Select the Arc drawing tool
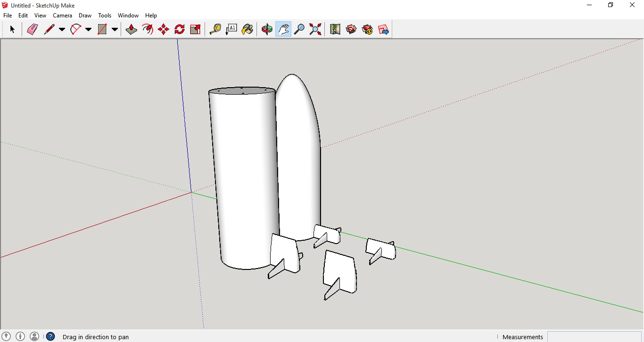 pyautogui.click(x=75, y=30)
